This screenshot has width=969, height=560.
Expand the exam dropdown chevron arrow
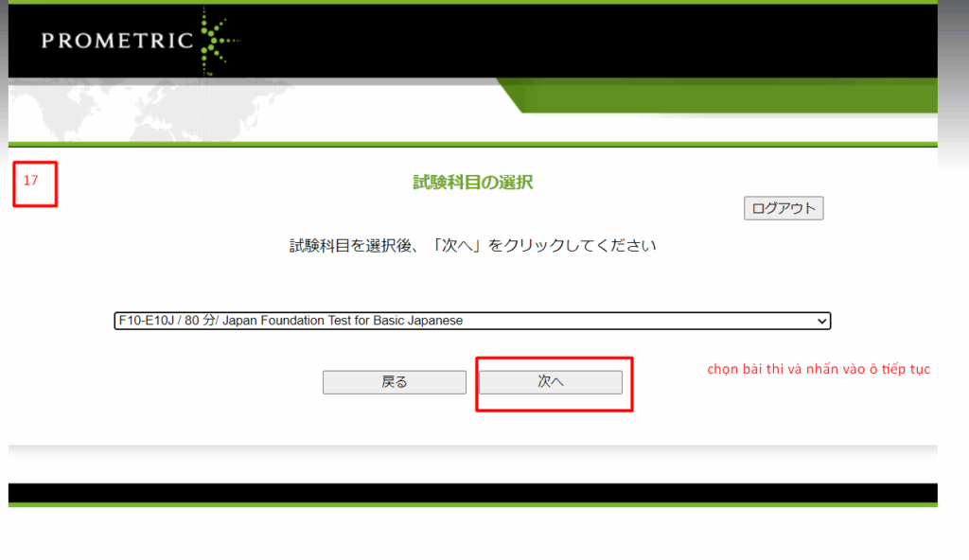820,322
